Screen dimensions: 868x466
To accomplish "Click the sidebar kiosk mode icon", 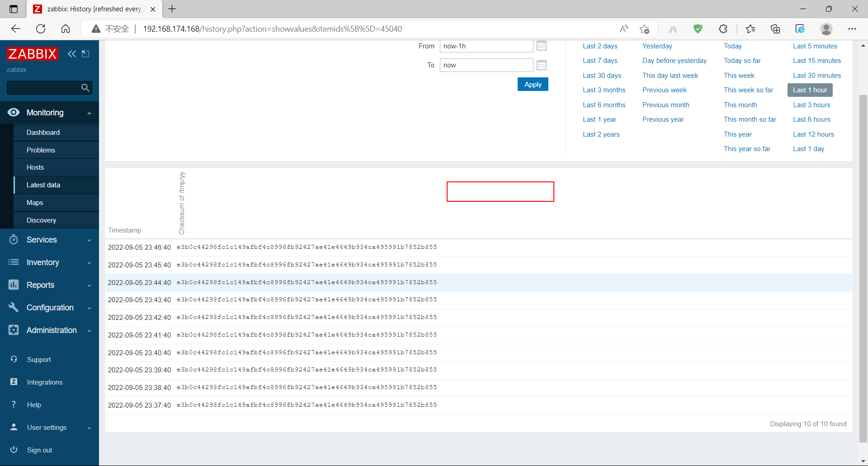I will coord(85,54).
